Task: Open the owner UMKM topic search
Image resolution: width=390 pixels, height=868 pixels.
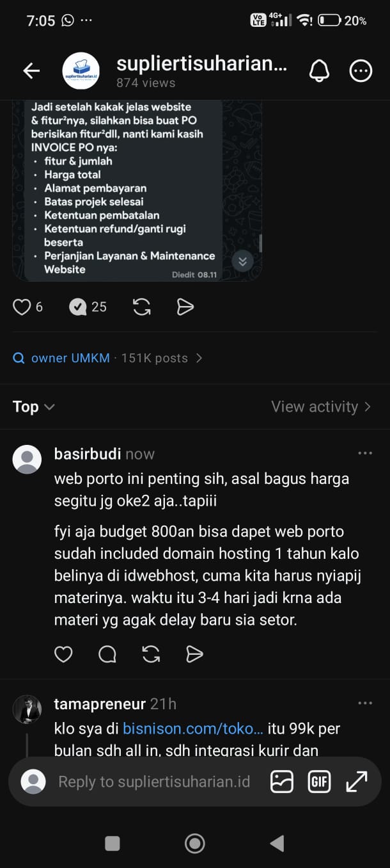Action: point(107,358)
